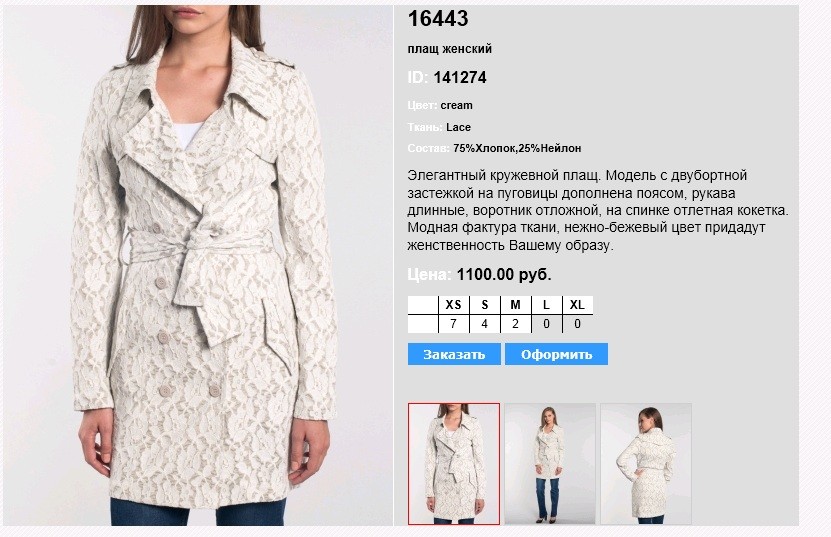Select the front close-up coat thumbnail
Viewport: 831px width, 537px height.
click(x=454, y=464)
